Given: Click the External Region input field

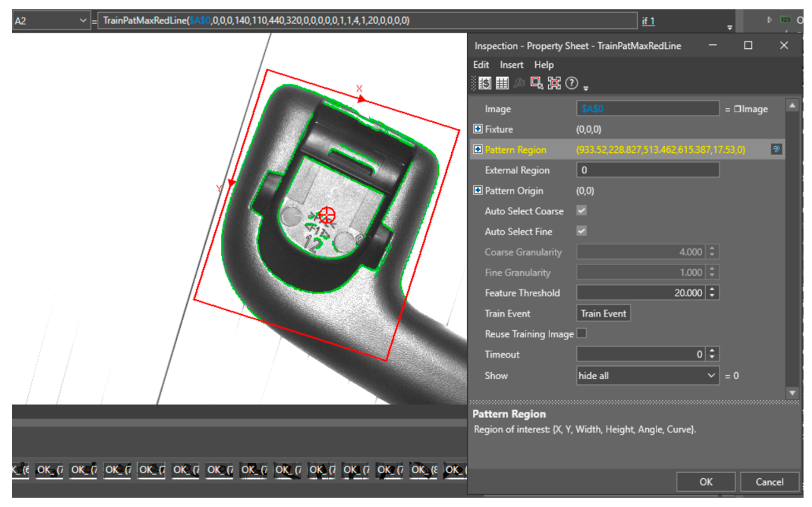Looking at the screenshot, I should coord(647,170).
